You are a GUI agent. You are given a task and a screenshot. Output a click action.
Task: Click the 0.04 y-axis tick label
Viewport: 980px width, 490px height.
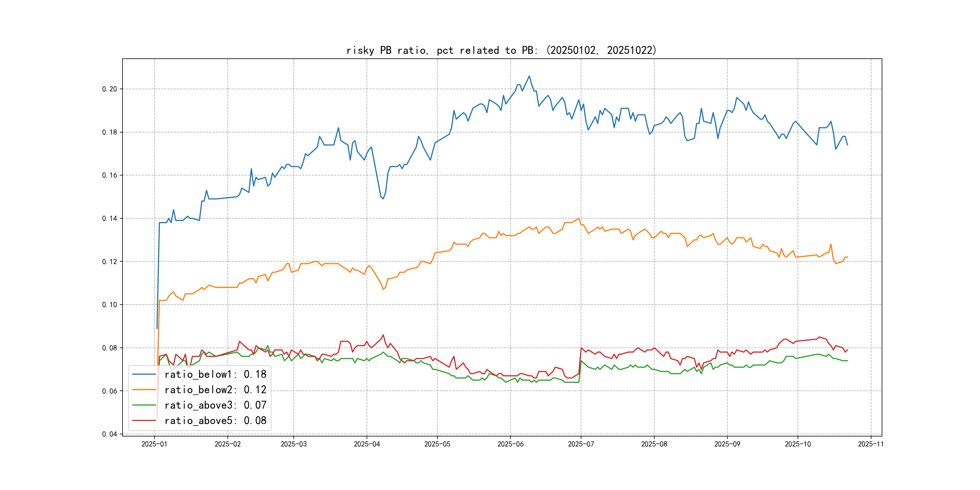[x=109, y=434]
